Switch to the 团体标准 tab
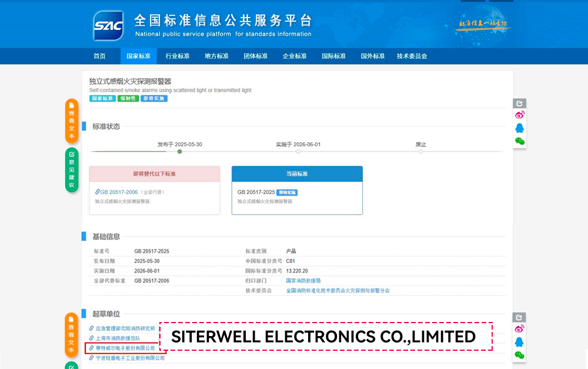The width and height of the screenshot is (588, 369). [x=255, y=56]
